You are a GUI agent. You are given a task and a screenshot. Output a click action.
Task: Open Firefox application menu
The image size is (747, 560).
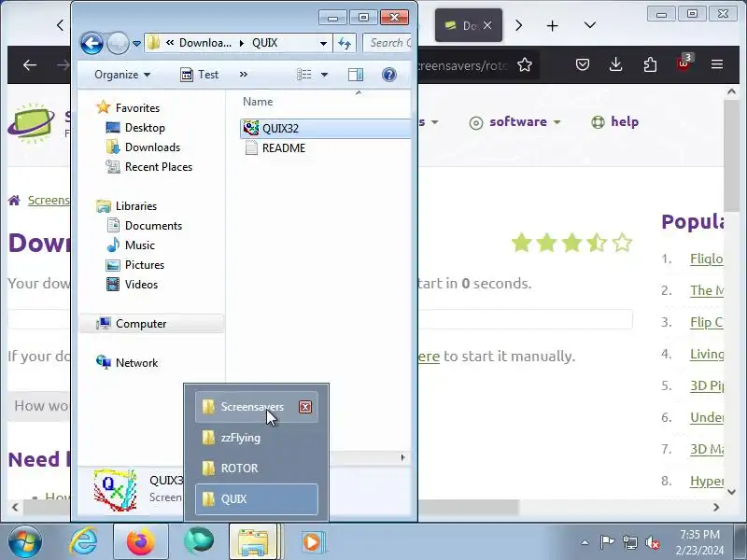(x=717, y=64)
